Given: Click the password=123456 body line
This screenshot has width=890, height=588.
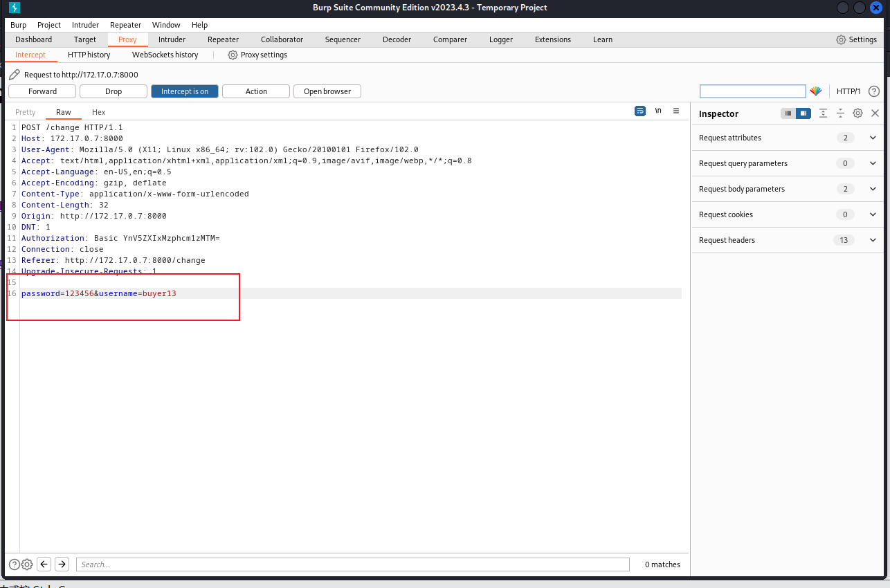Looking at the screenshot, I should tap(99, 293).
